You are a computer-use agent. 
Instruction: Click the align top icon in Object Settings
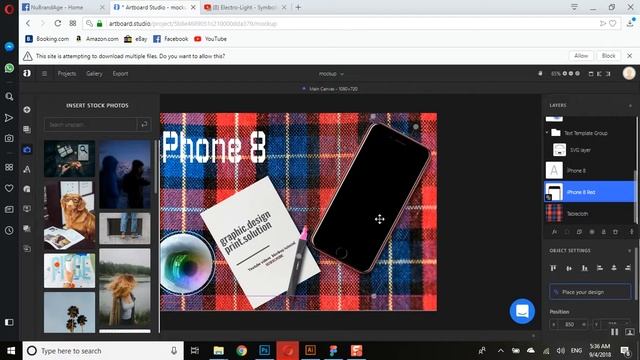[553, 268]
